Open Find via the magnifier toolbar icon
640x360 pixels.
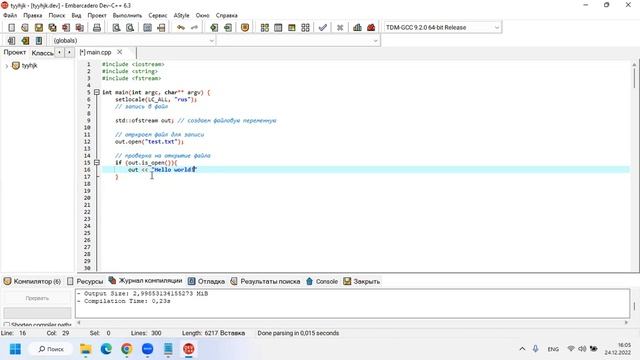pyautogui.click(x=116, y=27)
